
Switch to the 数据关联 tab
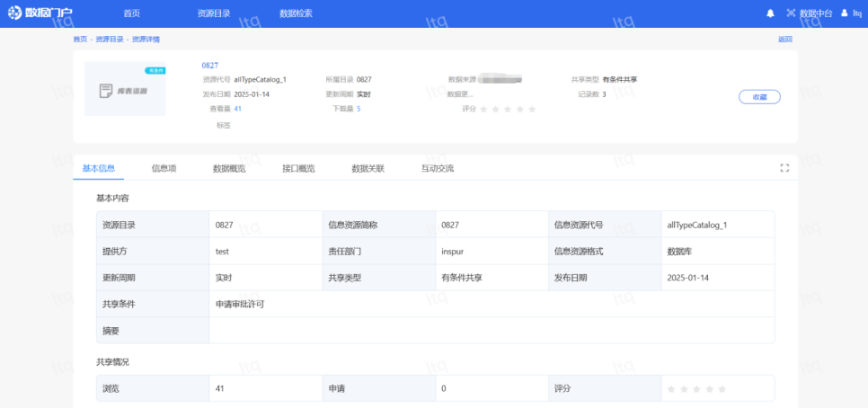(368, 168)
